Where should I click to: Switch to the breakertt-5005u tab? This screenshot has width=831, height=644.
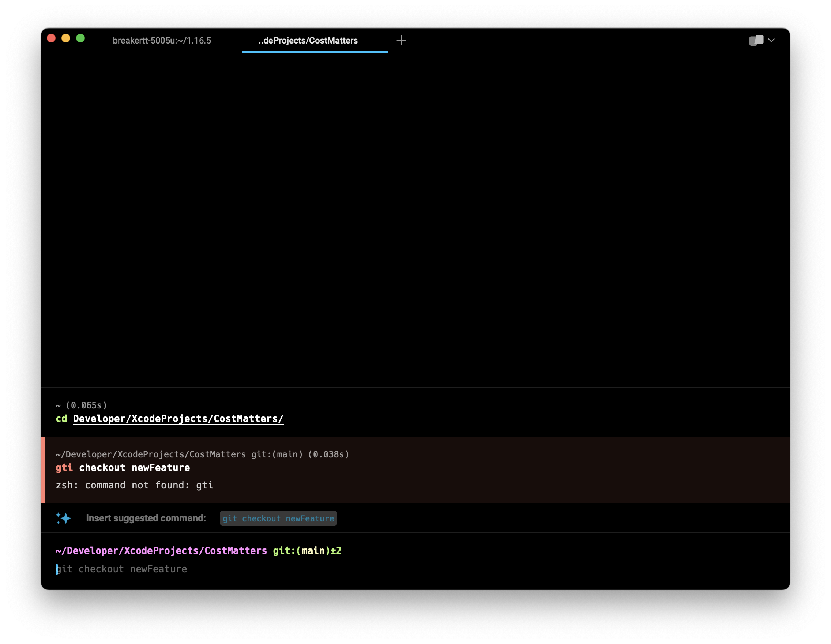pos(162,40)
